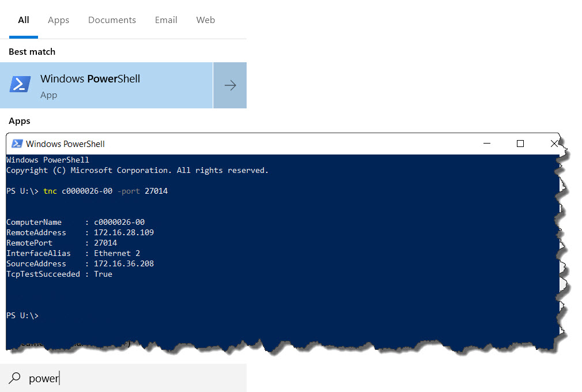582x392 pixels.
Task: Close the Windows PowerShell window
Action: (554, 144)
